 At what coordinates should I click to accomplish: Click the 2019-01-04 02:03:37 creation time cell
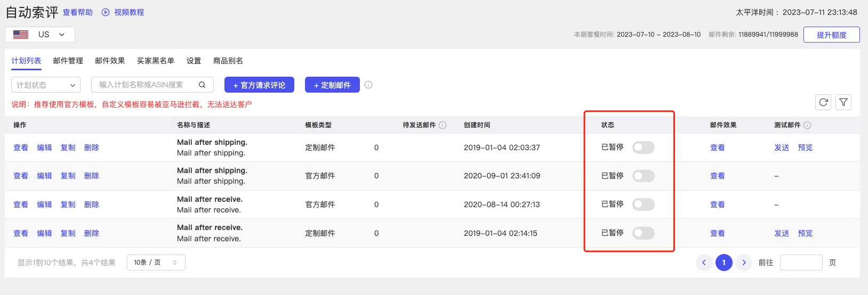502,147
